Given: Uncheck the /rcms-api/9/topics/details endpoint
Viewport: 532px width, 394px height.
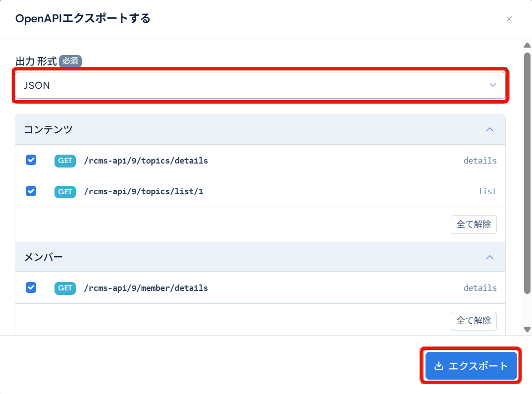Looking at the screenshot, I should (x=31, y=160).
